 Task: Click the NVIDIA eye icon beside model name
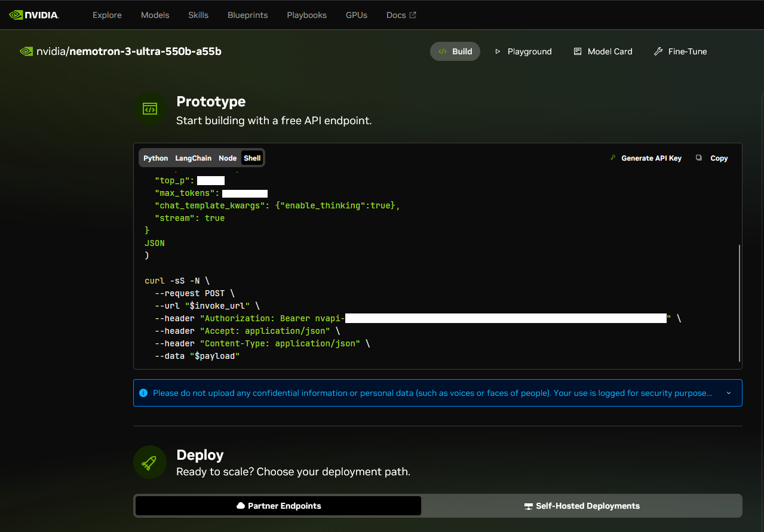26,51
